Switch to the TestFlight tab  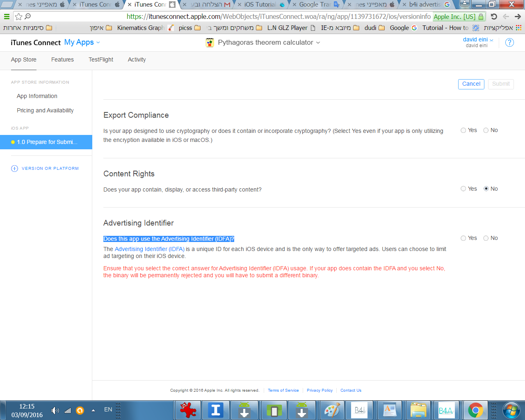coord(101,59)
